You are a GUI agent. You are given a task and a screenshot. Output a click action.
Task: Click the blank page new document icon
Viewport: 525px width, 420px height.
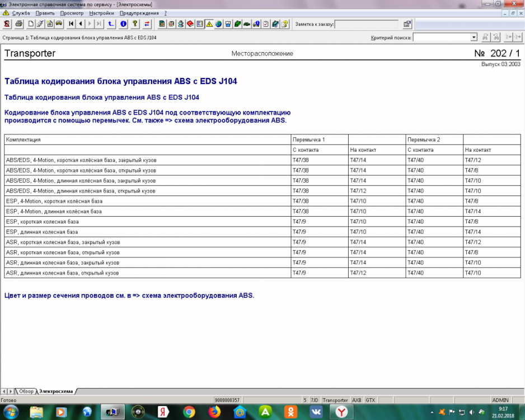pyautogui.click(x=31, y=24)
